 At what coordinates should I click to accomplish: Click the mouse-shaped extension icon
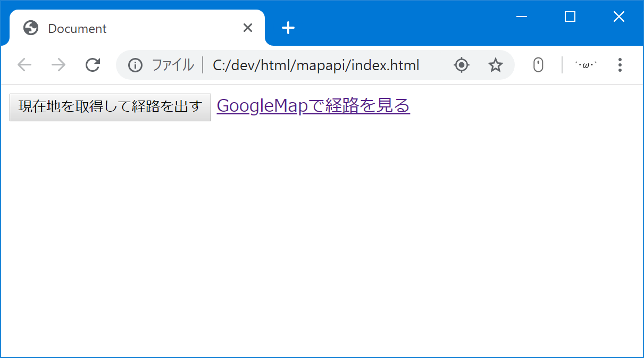coord(538,64)
